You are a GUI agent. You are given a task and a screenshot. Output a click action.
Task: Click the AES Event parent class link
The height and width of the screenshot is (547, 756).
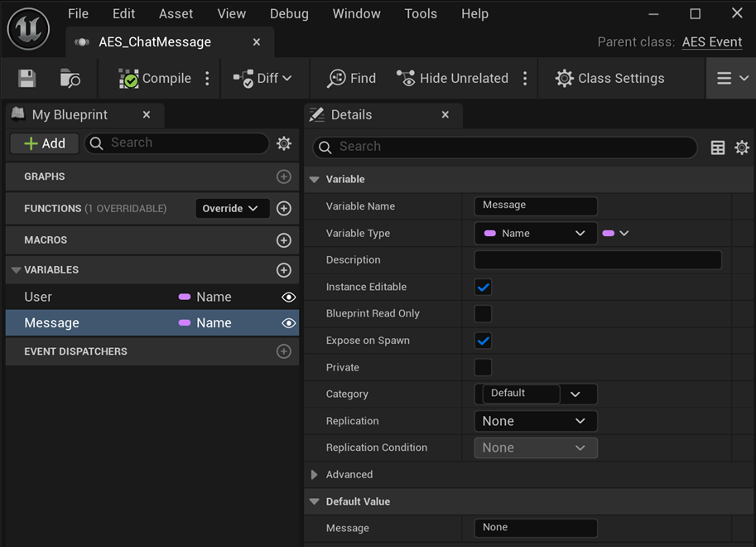click(x=711, y=42)
